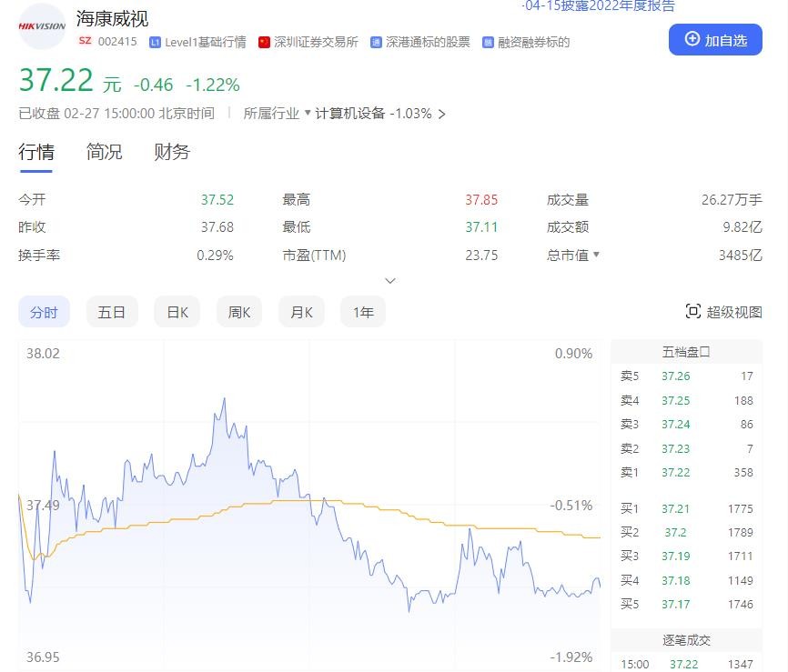Click the stock code 002415
Viewport: 788px width, 672px height.
(117, 42)
